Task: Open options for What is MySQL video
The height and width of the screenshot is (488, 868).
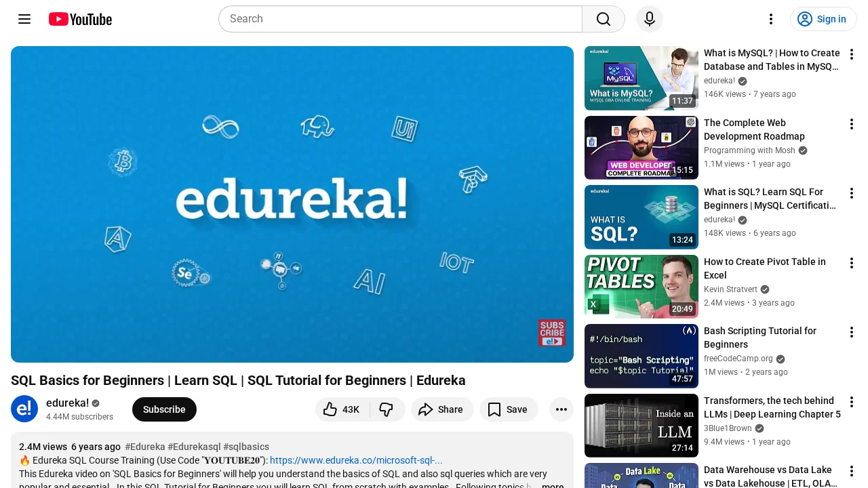Action: [852, 54]
